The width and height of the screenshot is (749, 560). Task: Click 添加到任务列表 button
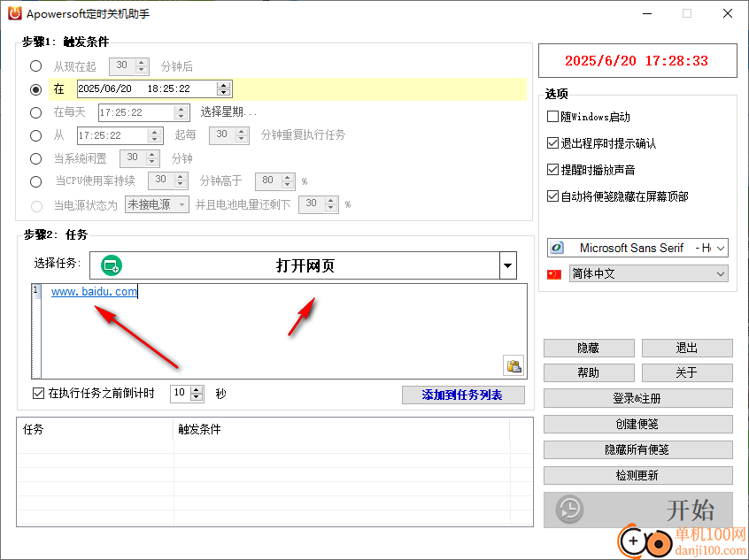click(463, 395)
